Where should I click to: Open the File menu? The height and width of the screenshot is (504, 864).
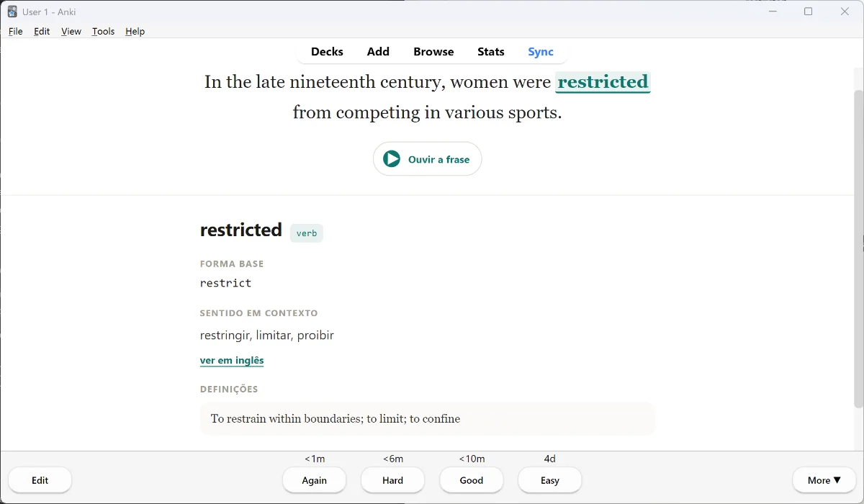(x=16, y=31)
